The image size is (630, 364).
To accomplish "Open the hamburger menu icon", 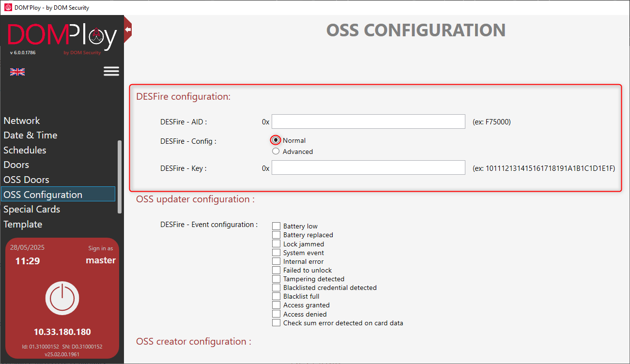I will pos(111,71).
